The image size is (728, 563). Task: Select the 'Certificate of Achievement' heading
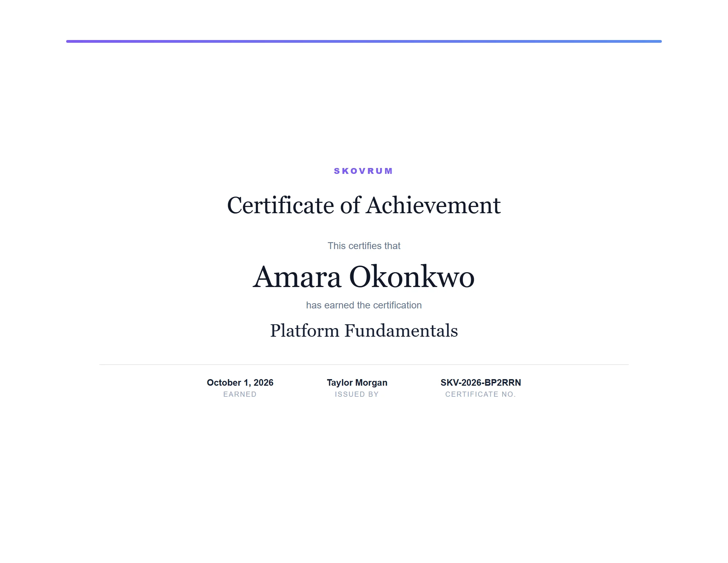coord(364,205)
